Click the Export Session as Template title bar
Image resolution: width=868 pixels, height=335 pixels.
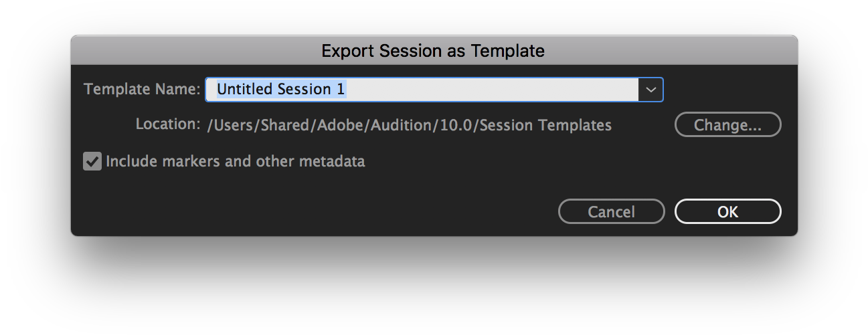(434, 50)
